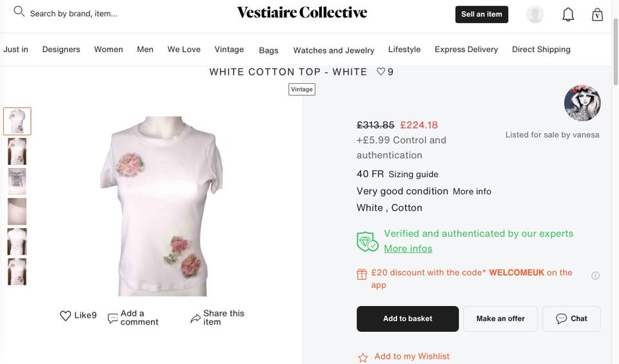Click the Add to basket button

coord(408,319)
